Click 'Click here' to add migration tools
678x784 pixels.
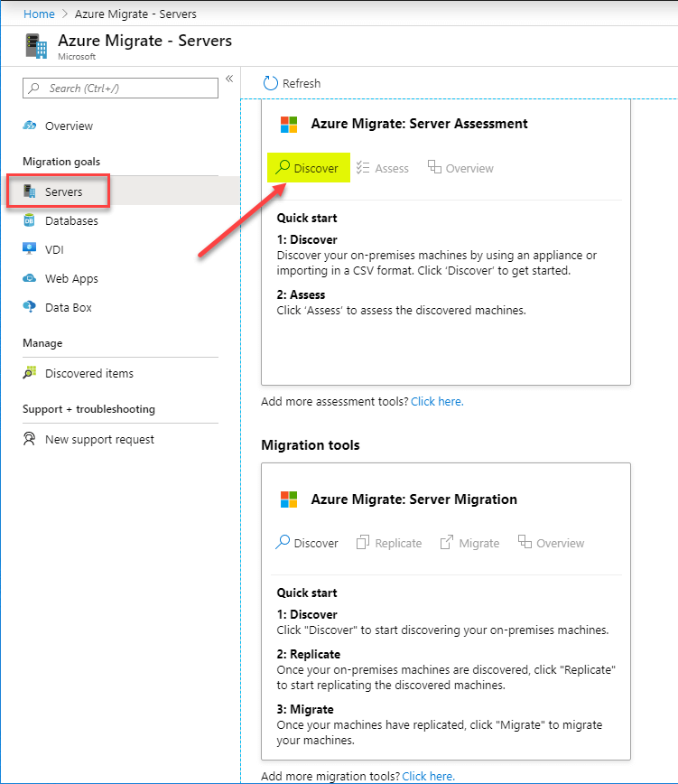(x=428, y=776)
